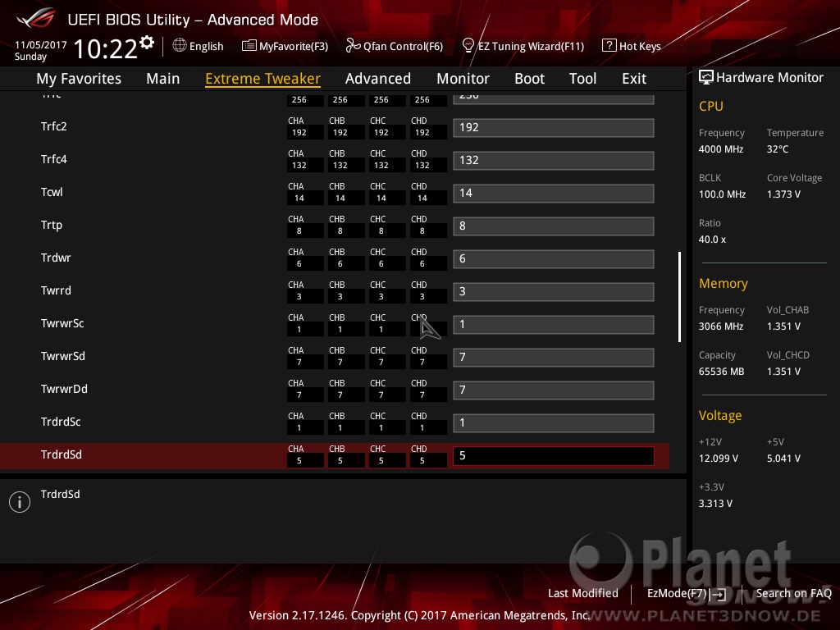The width and height of the screenshot is (840, 630).
Task: Click the Trfc4 value field
Action: 554,160
